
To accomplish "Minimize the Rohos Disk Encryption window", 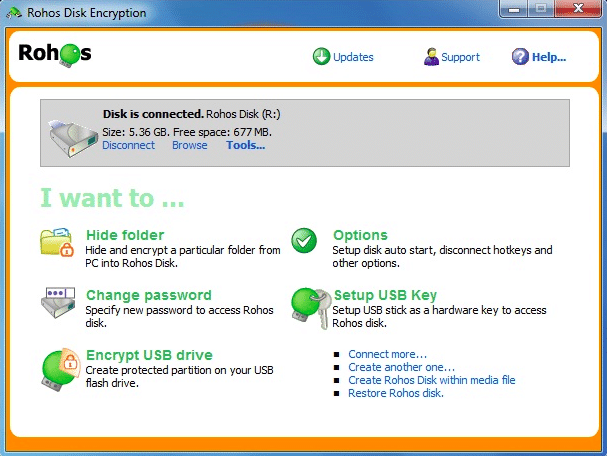I will pyautogui.click(x=513, y=9).
